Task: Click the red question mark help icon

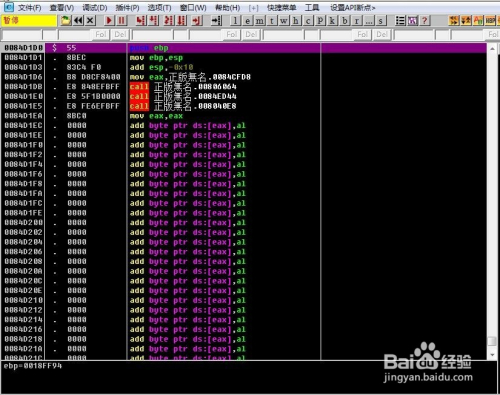Action: [425, 21]
